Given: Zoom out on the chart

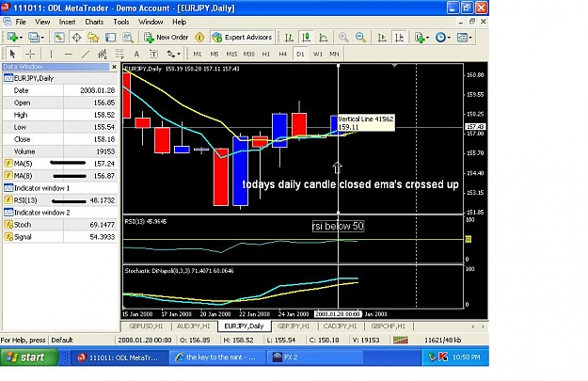Looking at the screenshot, I should (360, 37).
